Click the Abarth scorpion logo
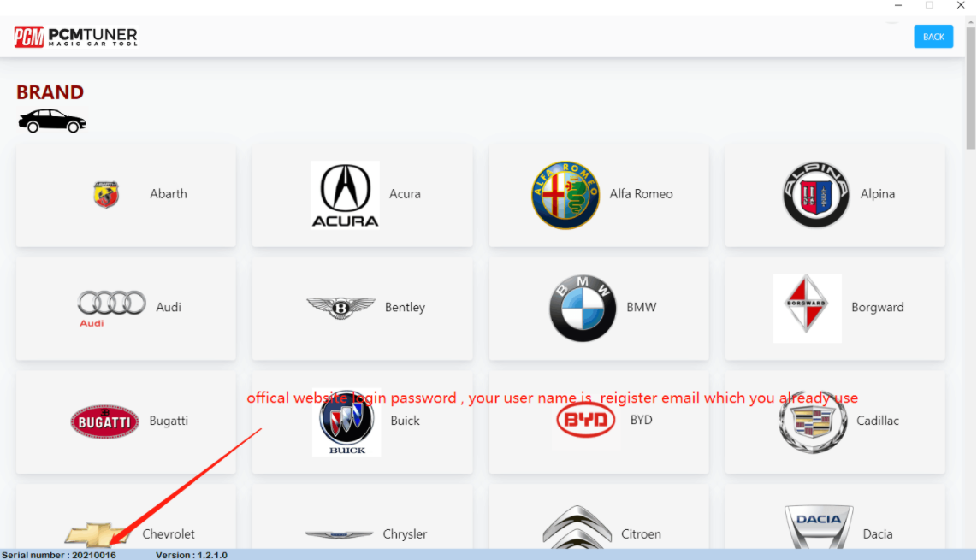The image size is (977, 560). pyautogui.click(x=106, y=194)
